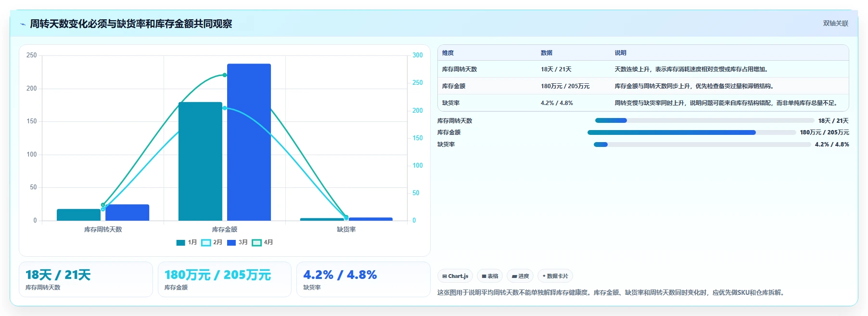This screenshot has height=316, width=868.
Task: Click the 双轴关联 label in header
Action: [x=836, y=23]
